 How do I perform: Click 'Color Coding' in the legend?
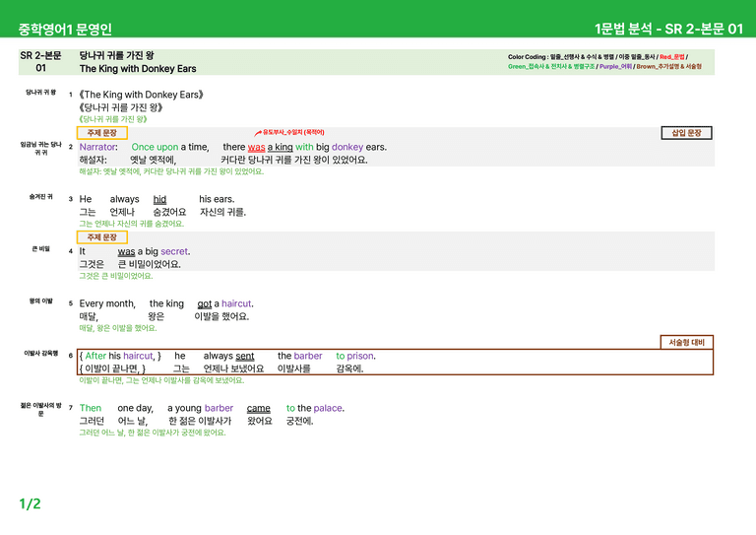[527, 57]
